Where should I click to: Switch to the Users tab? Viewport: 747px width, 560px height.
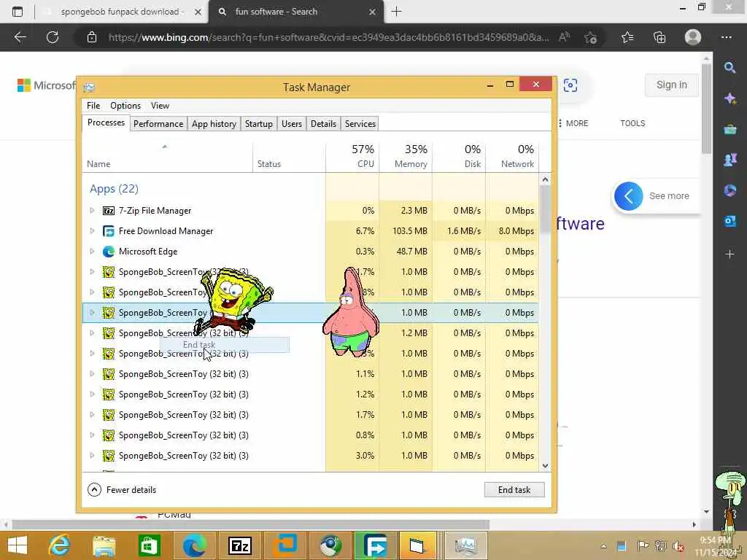[292, 124]
